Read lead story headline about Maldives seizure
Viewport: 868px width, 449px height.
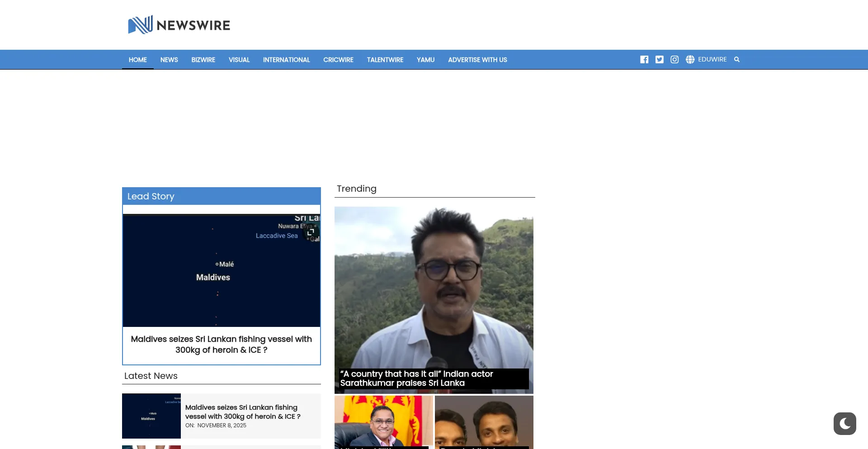221,345
